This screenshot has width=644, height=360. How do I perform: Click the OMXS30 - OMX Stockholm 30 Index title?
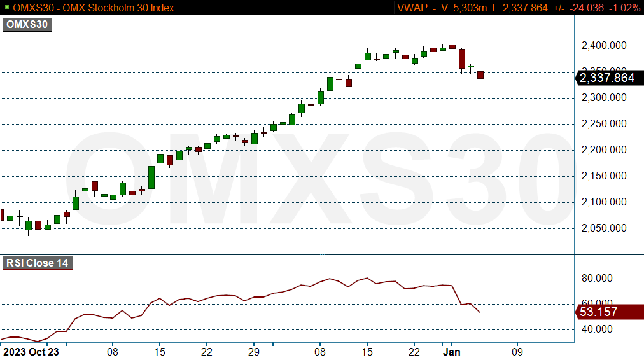94,8
